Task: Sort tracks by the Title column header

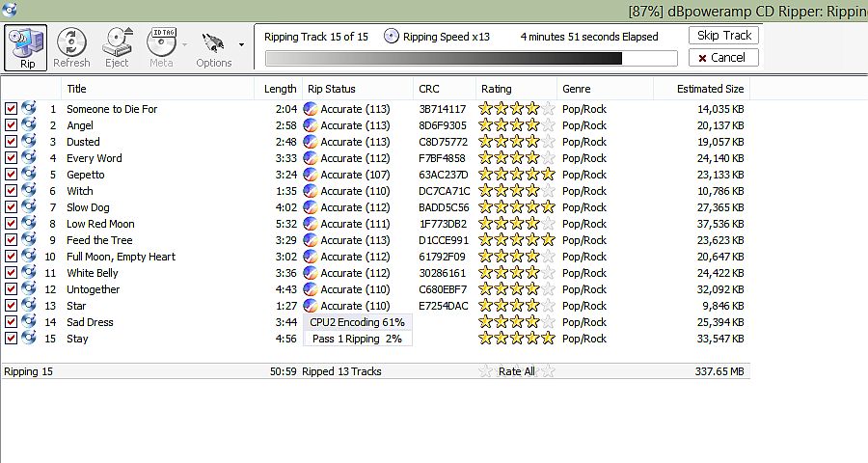Action: click(x=77, y=89)
